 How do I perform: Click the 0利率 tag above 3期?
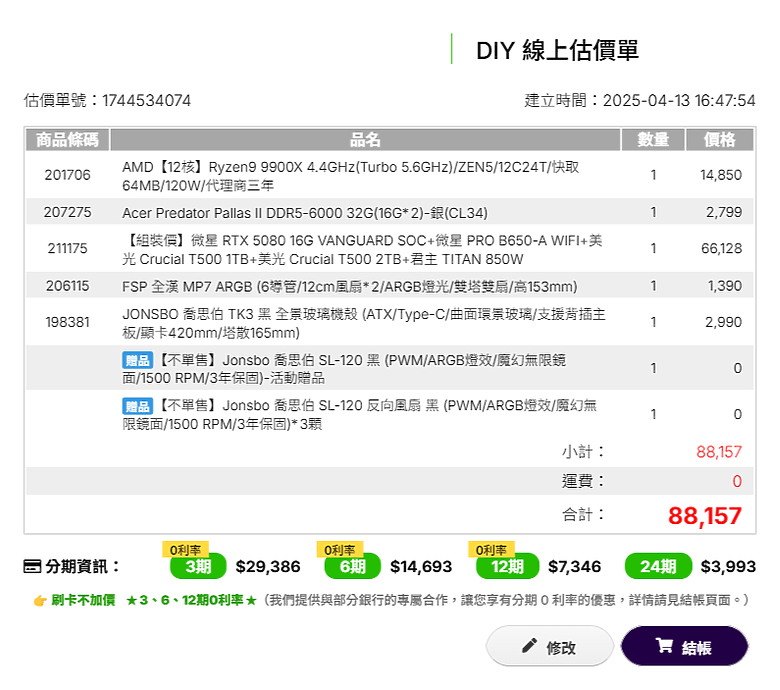point(185,549)
